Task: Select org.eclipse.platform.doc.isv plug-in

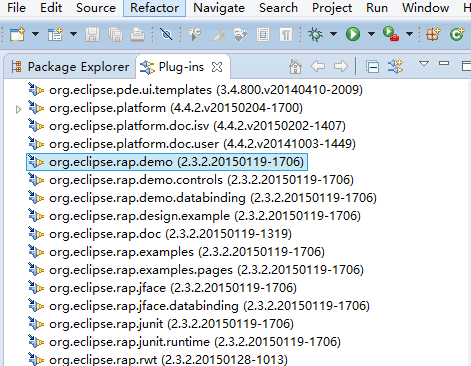Action: [x=187, y=126]
